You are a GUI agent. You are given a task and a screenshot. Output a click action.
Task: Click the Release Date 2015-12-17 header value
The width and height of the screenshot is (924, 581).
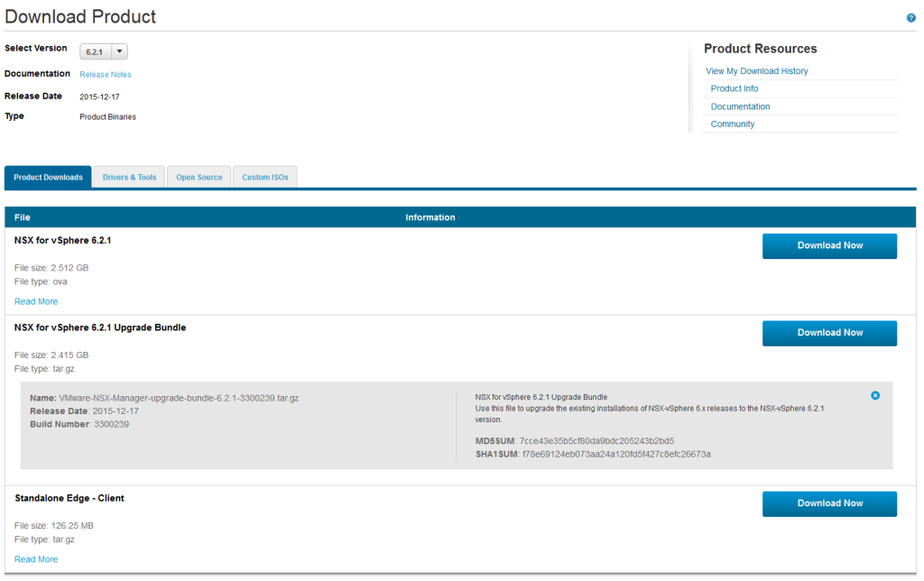[x=99, y=97]
